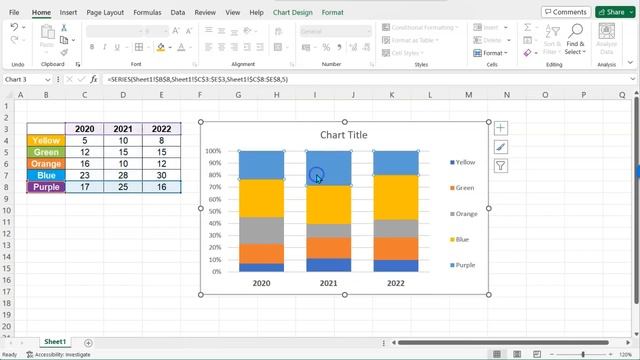Image resolution: width=640 pixels, height=360 pixels.
Task: Click the Comma Style icon
Action: click(x=339, y=48)
